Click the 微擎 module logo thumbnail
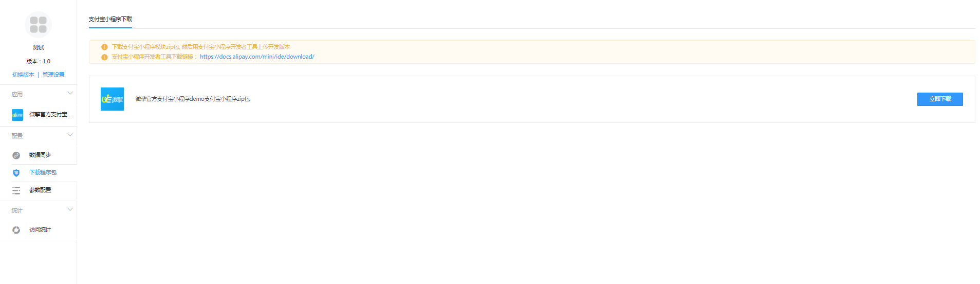The image size is (980, 284). coord(112,99)
